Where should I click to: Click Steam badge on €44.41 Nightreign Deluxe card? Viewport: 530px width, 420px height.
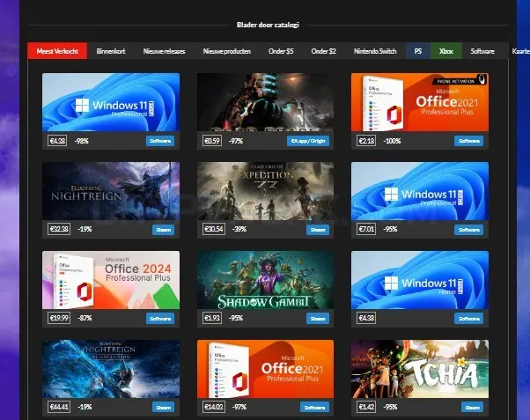[163, 408]
